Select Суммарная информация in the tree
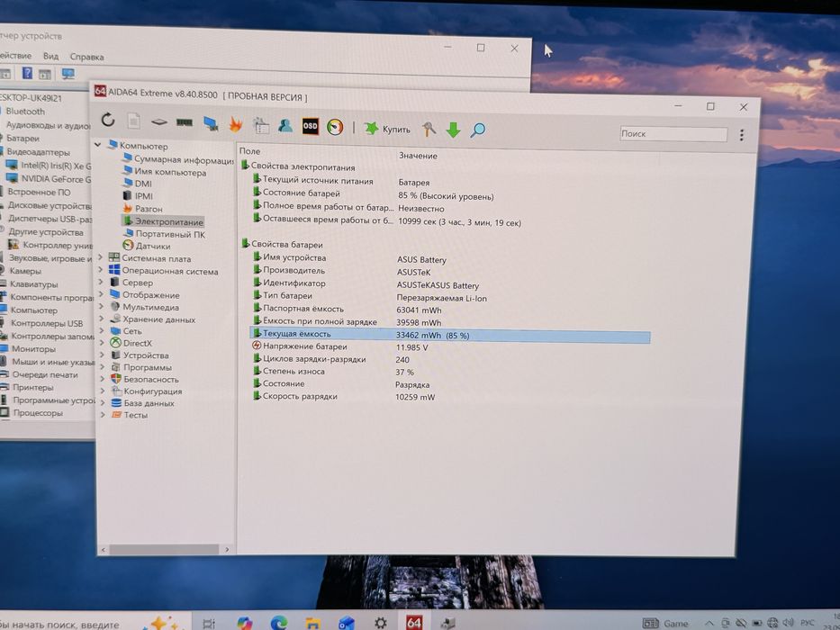Image resolution: width=840 pixels, height=630 pixels. [x=184, y=159]
